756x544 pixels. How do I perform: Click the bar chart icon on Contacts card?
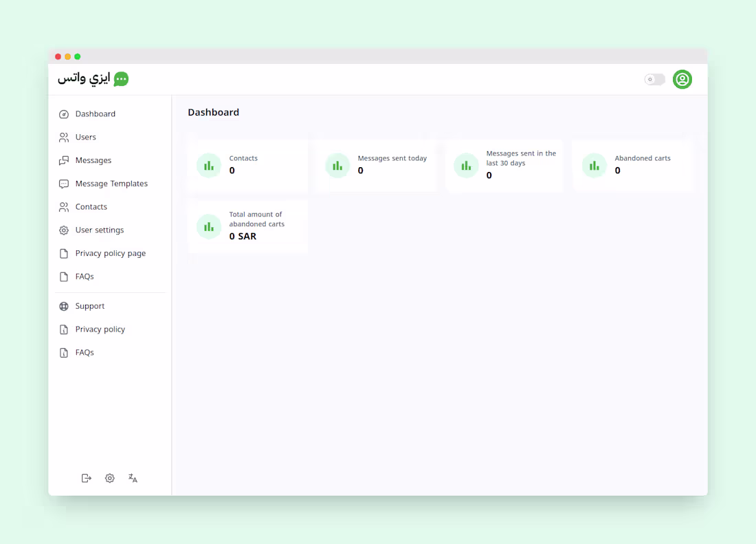coord(208,165)
